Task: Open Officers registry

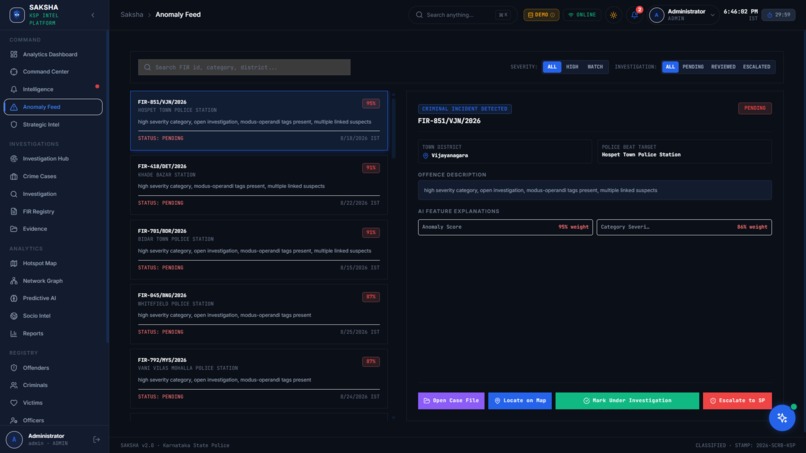Action: [x=33, y=420]
